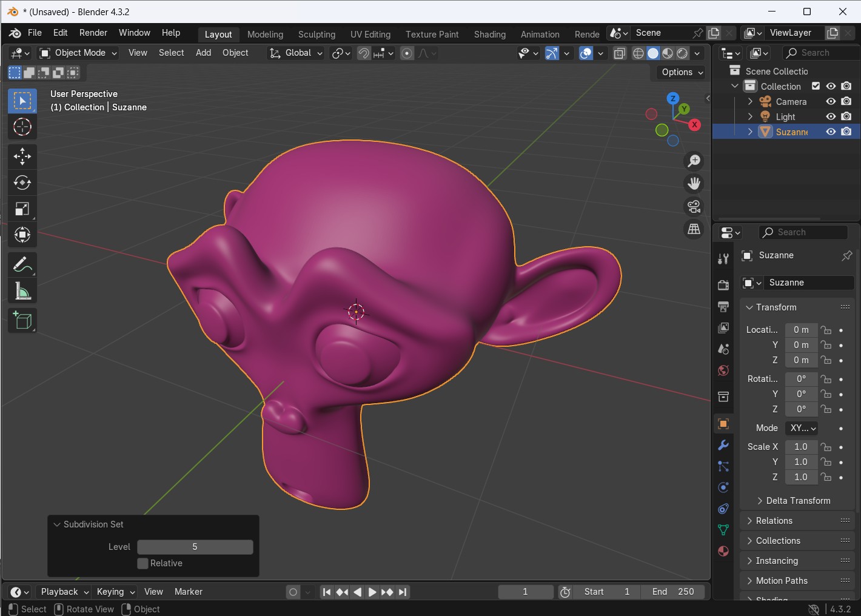Screen dimensions: 861x616
Task: Open the Object Data mesh properties tab
Action: (723, 530)
